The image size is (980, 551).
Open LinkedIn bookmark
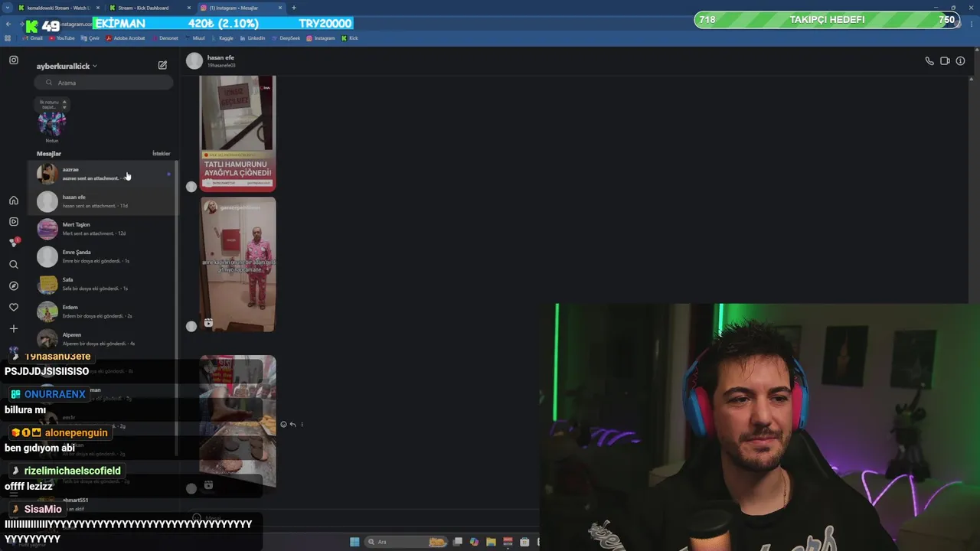coord(252,37)
